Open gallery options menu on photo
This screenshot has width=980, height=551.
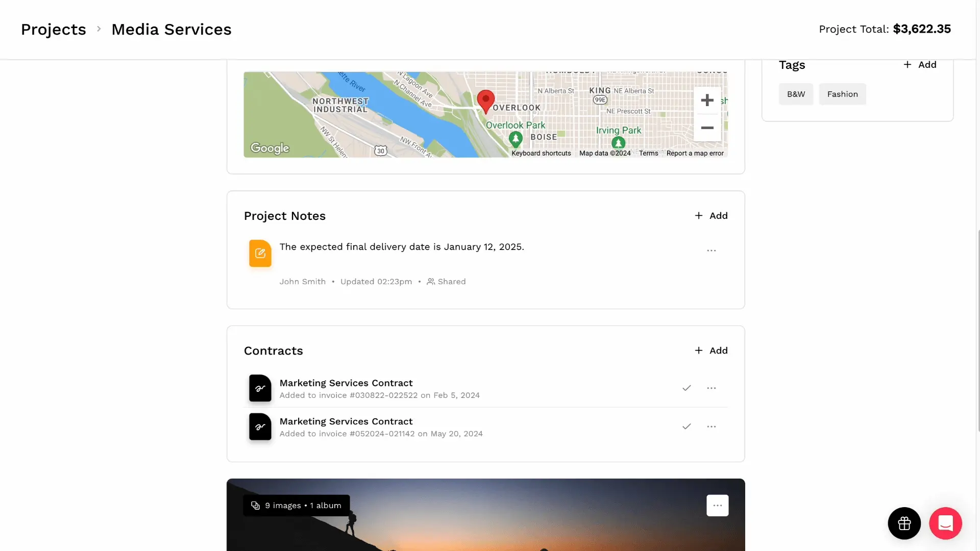coord(717,506)
